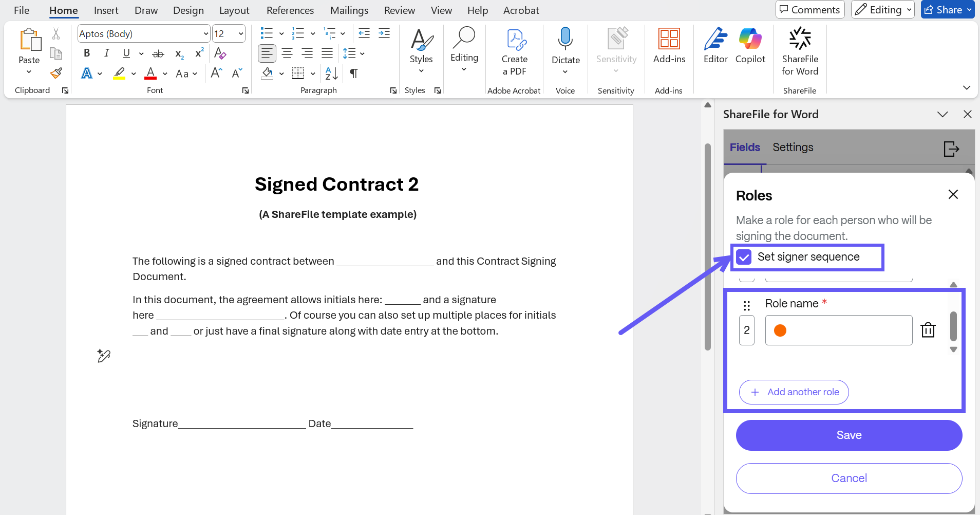Toggle italic formatting

(106, 53)
